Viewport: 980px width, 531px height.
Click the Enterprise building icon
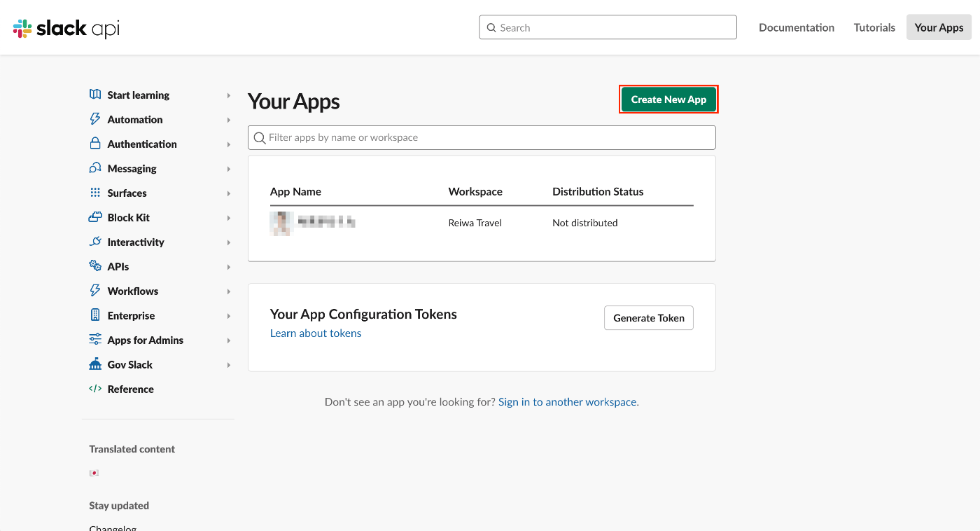95,315
